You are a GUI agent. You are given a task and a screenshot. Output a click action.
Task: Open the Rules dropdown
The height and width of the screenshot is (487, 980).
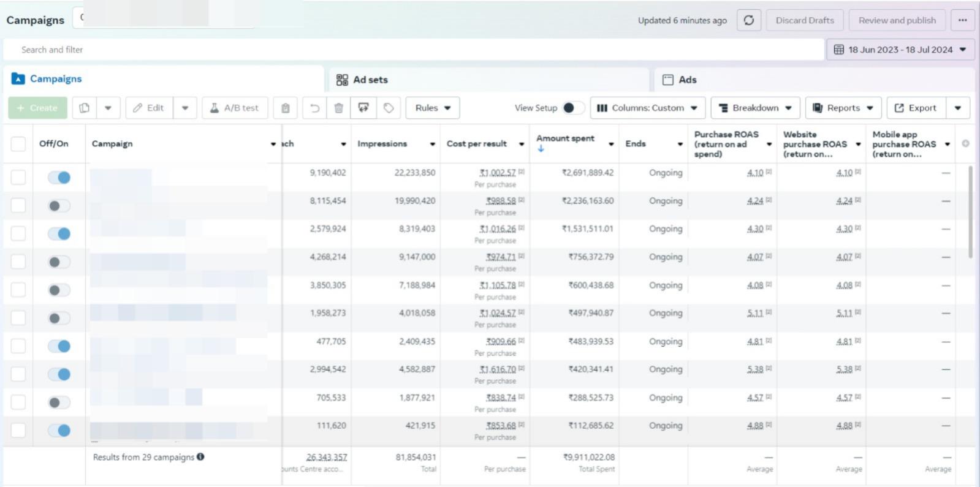pyautogui.click(x=433, y=108)
